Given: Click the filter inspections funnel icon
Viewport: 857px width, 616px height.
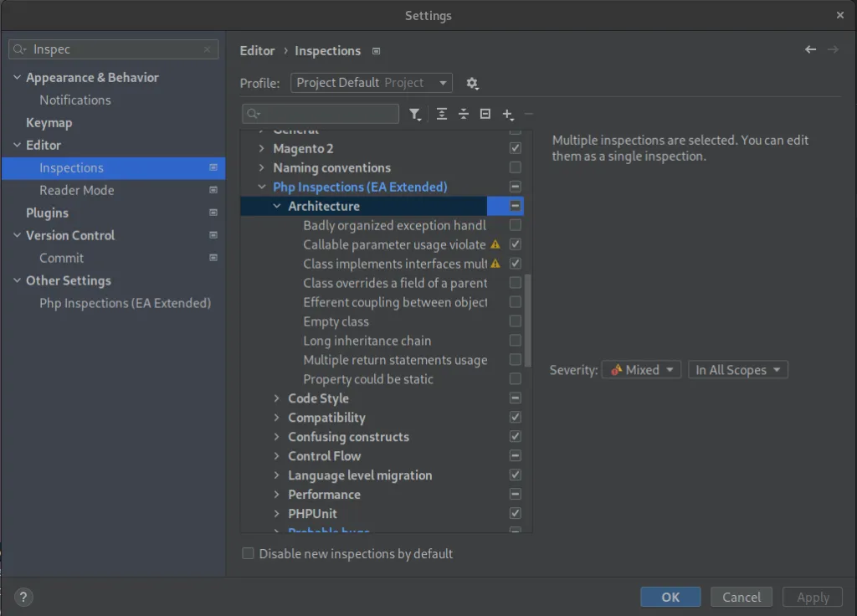Looking at the screenshot, I should pyautogui.click(x=415, y=113).
